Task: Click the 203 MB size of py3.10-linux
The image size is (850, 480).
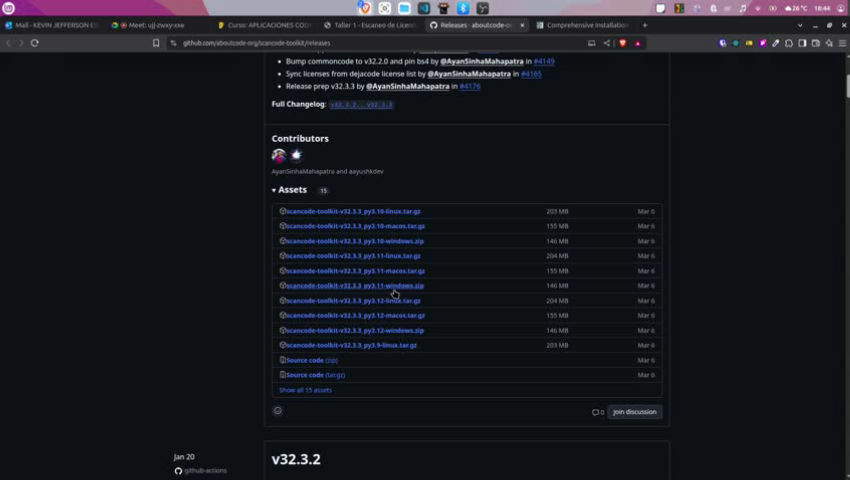Action: 557,212
